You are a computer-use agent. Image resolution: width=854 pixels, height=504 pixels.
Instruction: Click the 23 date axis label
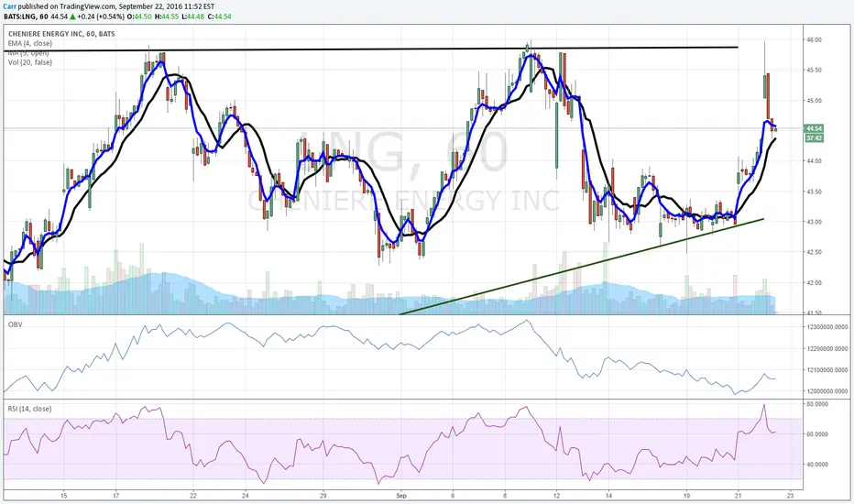[791, 496]
